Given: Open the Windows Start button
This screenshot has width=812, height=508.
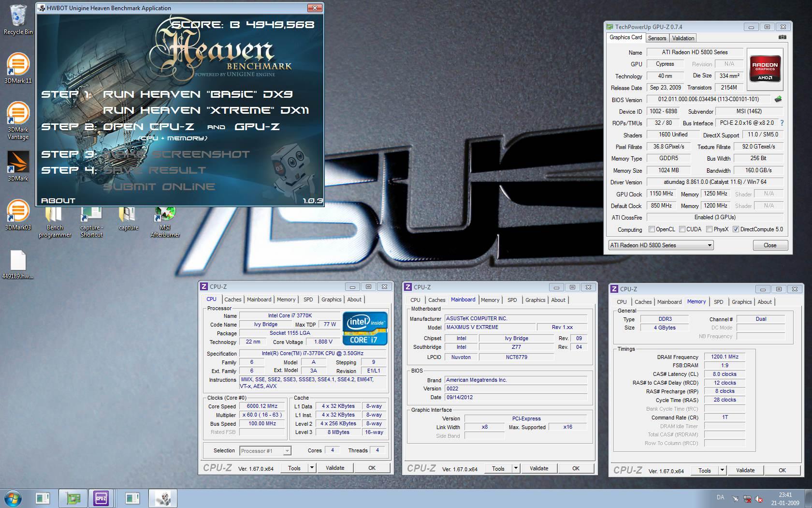Looking at the screenshot, I should (13, 498).
